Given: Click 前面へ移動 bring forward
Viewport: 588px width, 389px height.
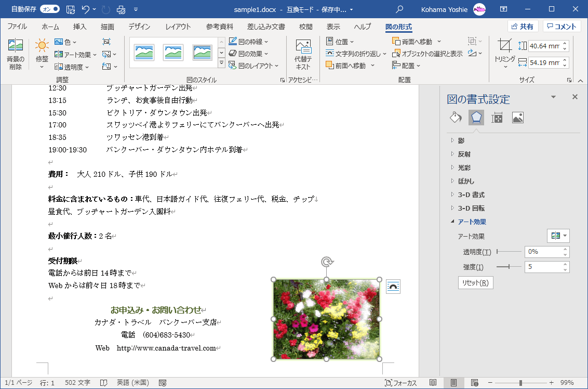Looking at the screenshot, I should 345,66.
